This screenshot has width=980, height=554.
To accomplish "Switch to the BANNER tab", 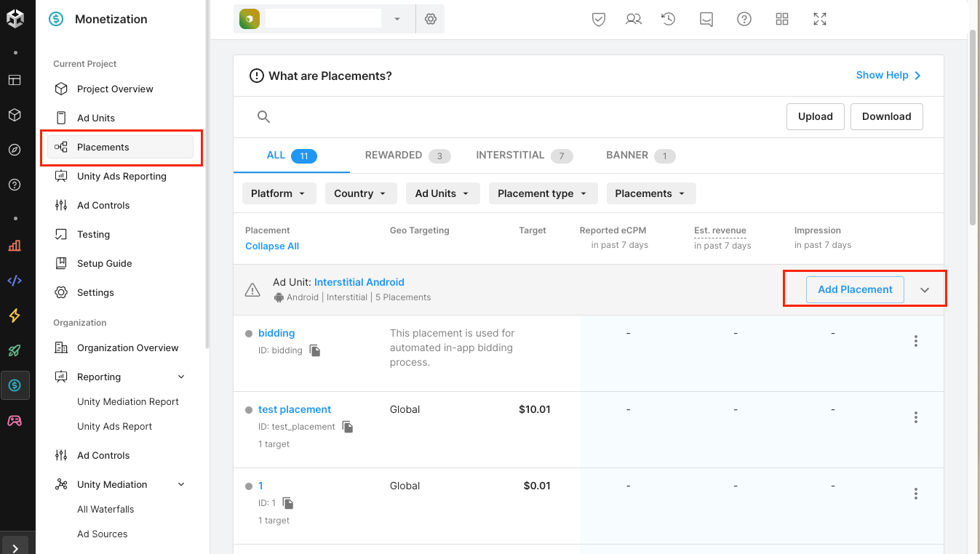I will pyautogui.click(x=641, y=156).
